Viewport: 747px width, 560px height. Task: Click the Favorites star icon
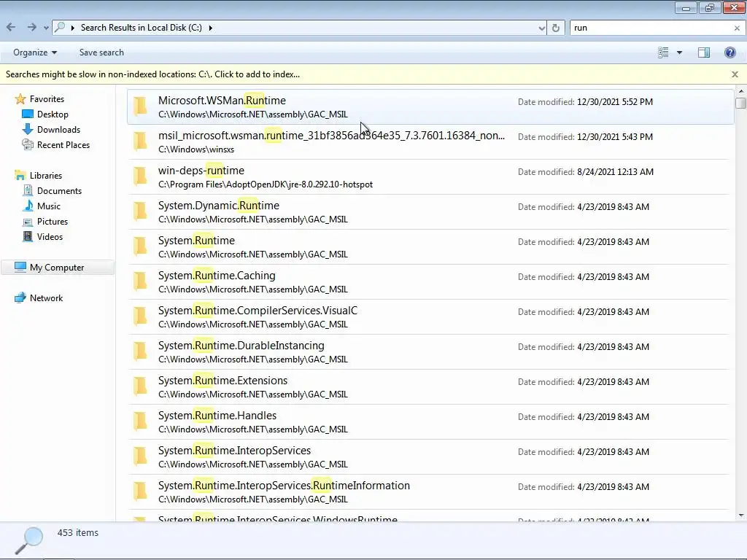click(20, 99)
